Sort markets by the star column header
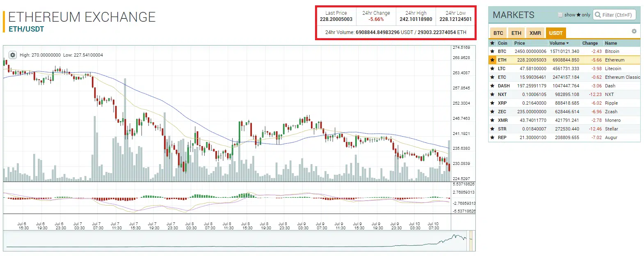The height and width of the screenshot is (256, 644). click(x=492, y=43)
